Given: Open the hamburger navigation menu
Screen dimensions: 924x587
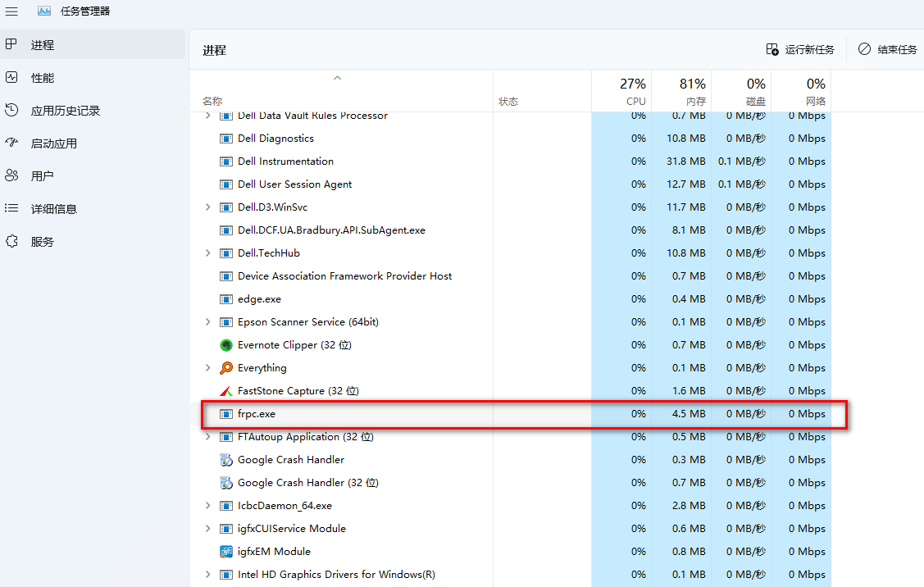Looking at the screenshot, I should coord(11,11).
